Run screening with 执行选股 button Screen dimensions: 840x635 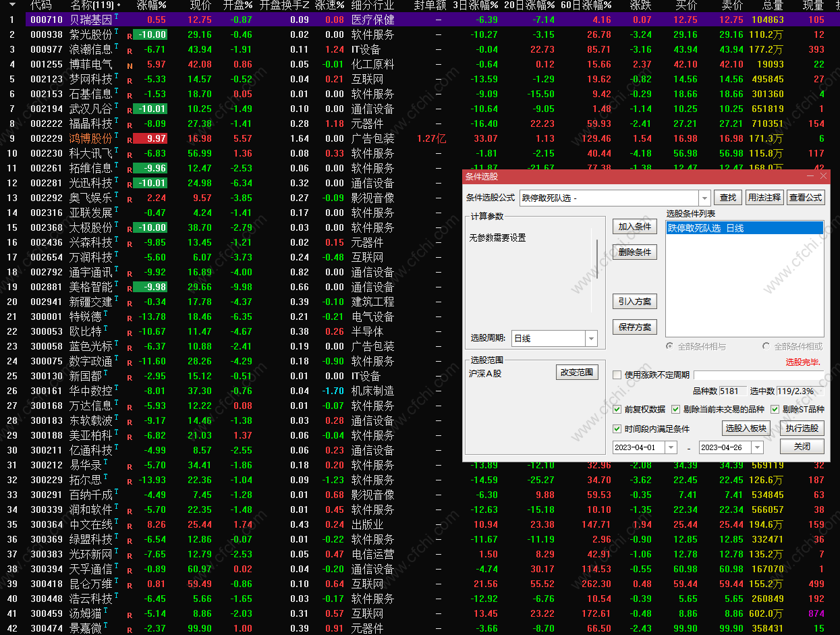pos(802,429)
